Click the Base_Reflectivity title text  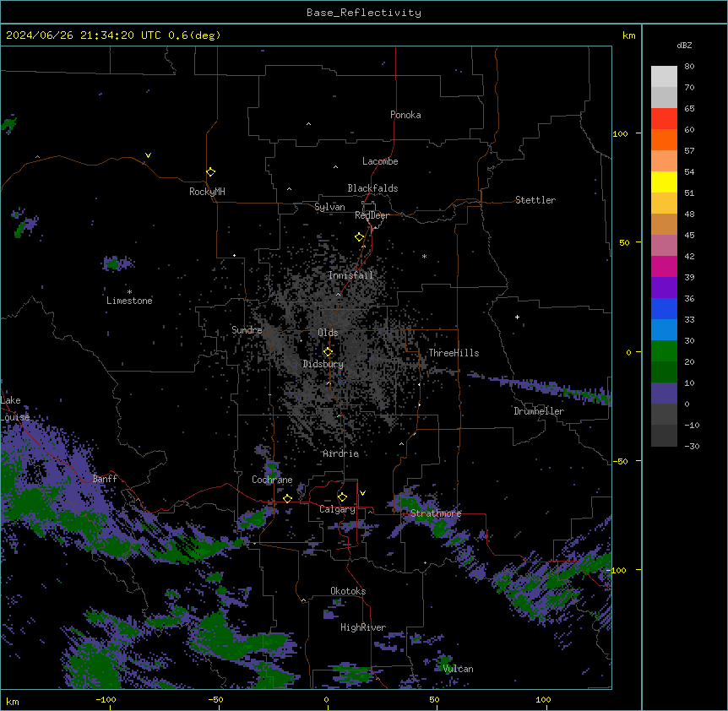coord(364,13)
